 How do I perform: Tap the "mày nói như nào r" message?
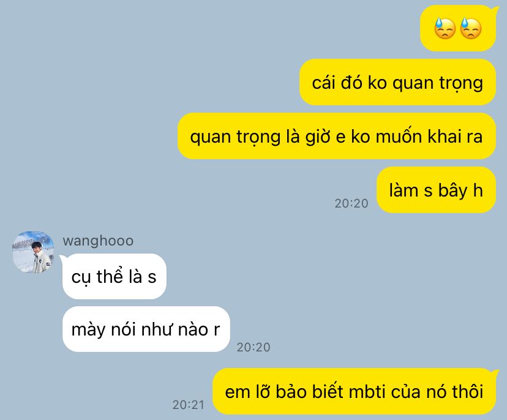[x=146, y=329]
